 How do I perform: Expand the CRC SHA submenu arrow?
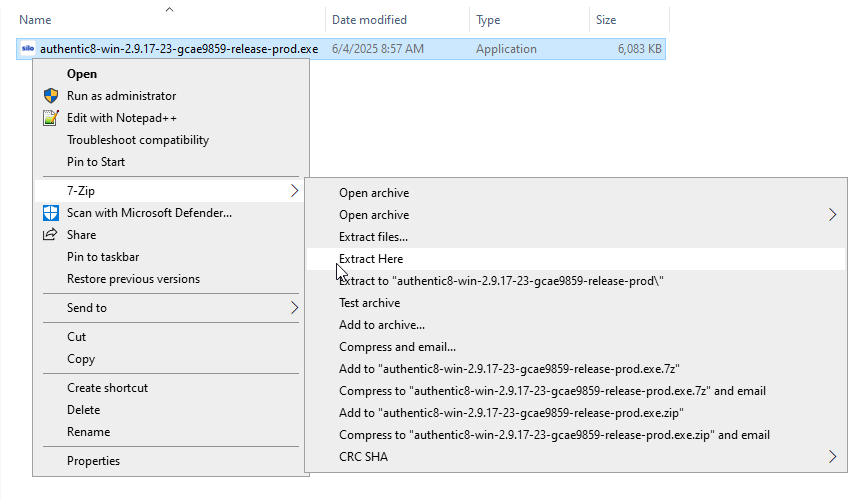pyautogui.click(x=832, y=457)
